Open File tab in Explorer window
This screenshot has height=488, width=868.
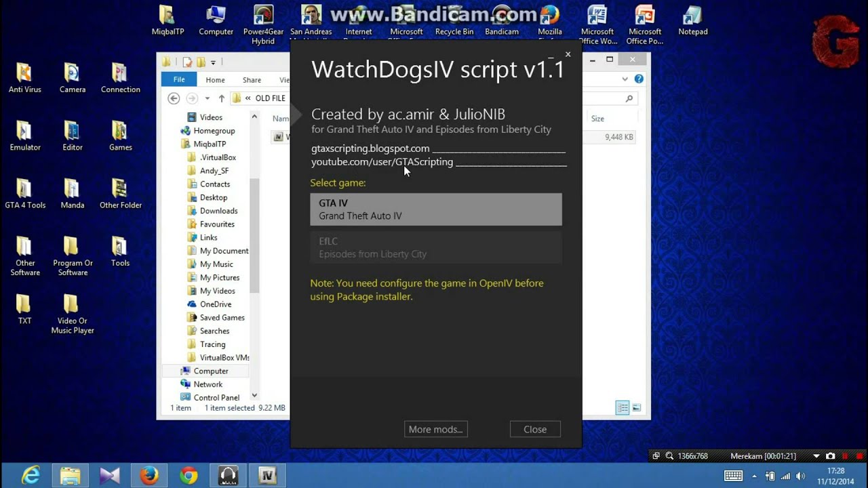179,79
